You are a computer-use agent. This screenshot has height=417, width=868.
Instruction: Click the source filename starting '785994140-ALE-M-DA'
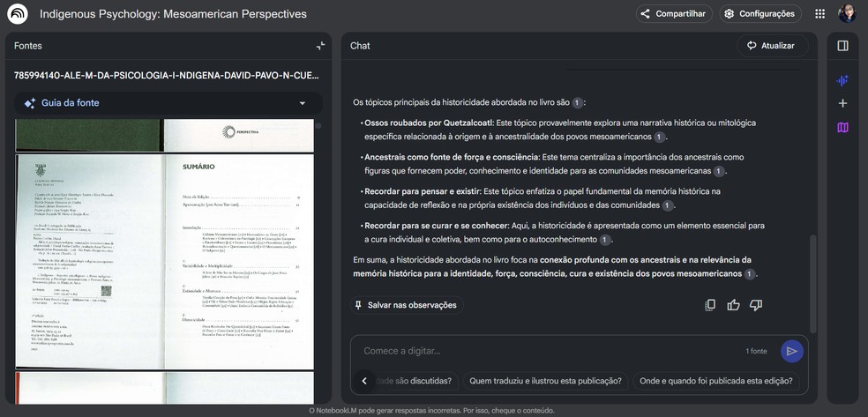[x=166, y=75]
